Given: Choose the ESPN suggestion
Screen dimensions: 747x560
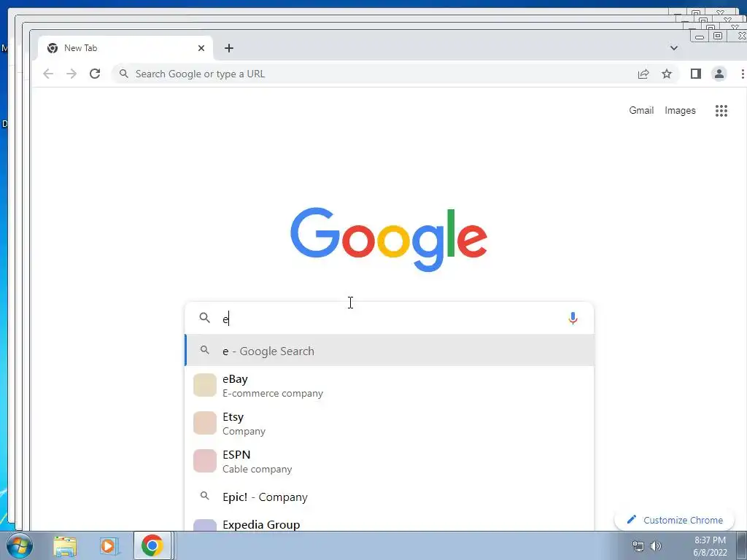Looking at the screenshot, I should [x=390, y=461].
